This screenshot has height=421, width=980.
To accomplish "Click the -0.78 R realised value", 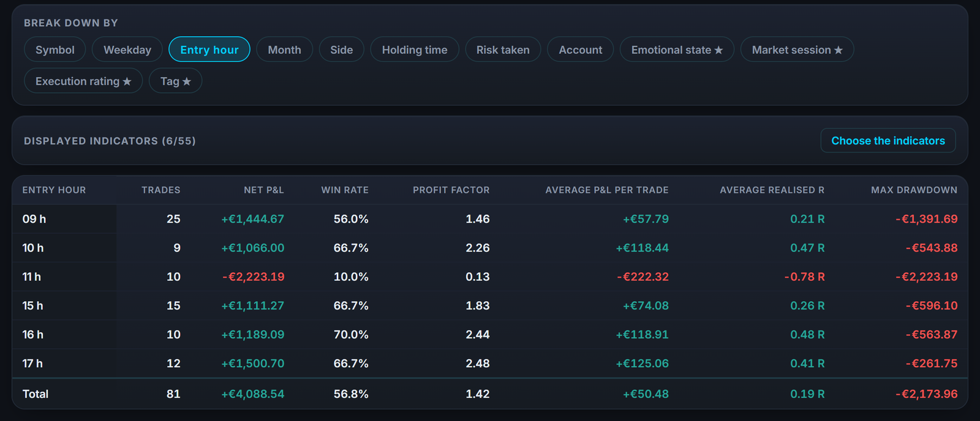I will (x=805, y=277).
